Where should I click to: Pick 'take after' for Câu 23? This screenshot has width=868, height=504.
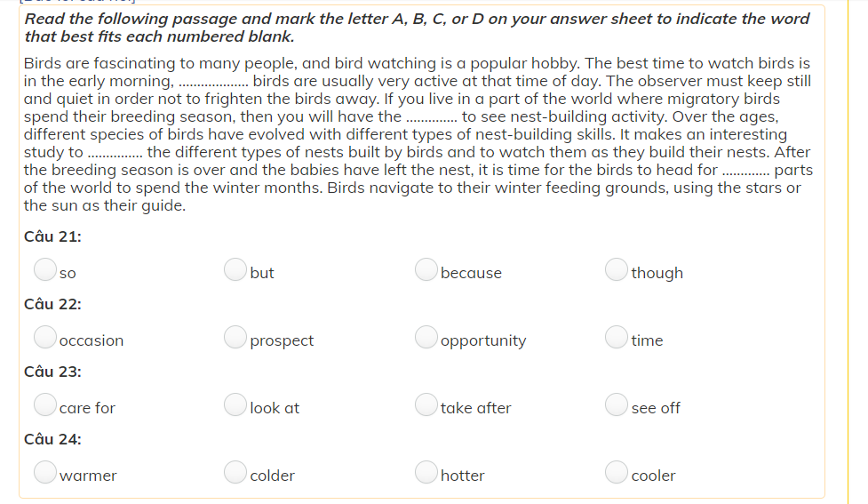426,404
